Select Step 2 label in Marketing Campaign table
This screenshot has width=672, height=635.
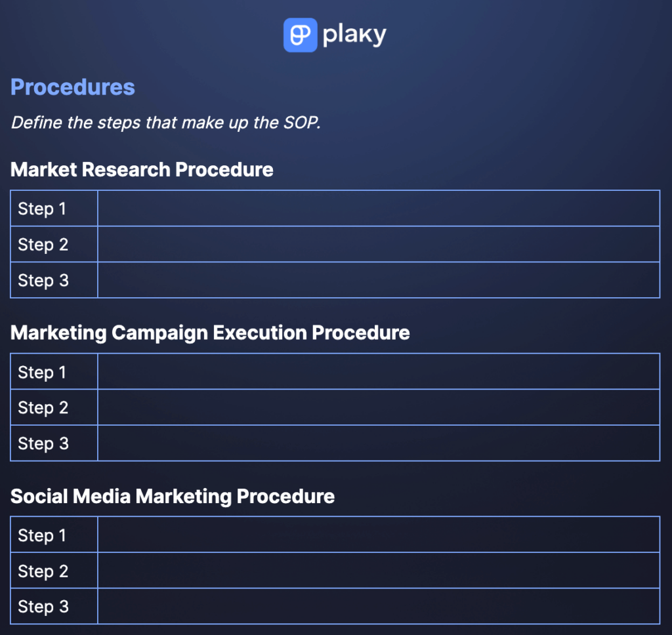pyautogui.click(x=43, y=408)
